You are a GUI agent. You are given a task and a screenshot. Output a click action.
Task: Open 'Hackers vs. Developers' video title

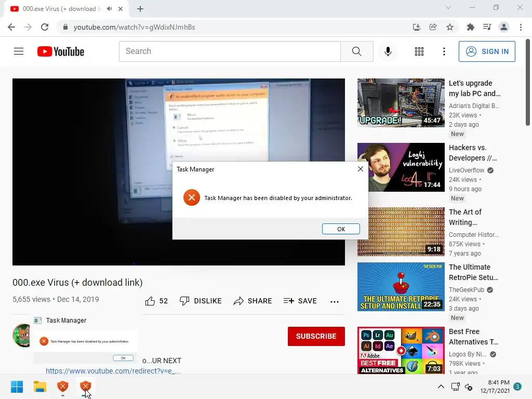pos(473,153)
